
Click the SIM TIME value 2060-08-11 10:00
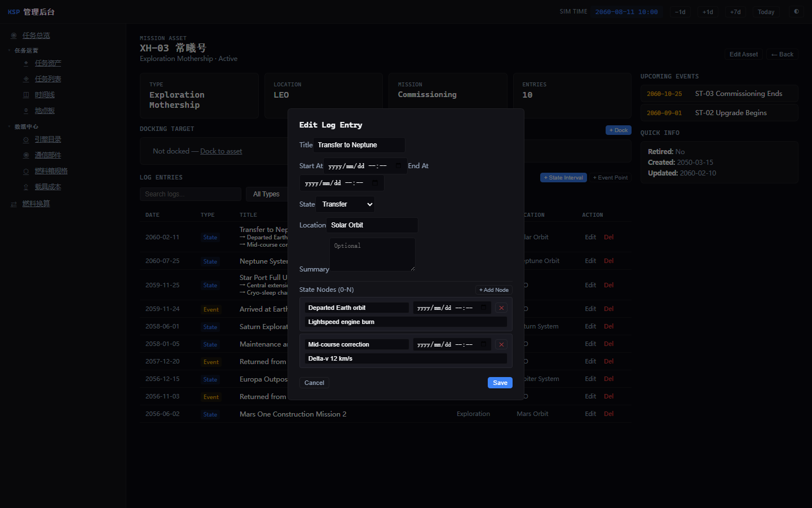pyautogui.click(x=626, y=12)
